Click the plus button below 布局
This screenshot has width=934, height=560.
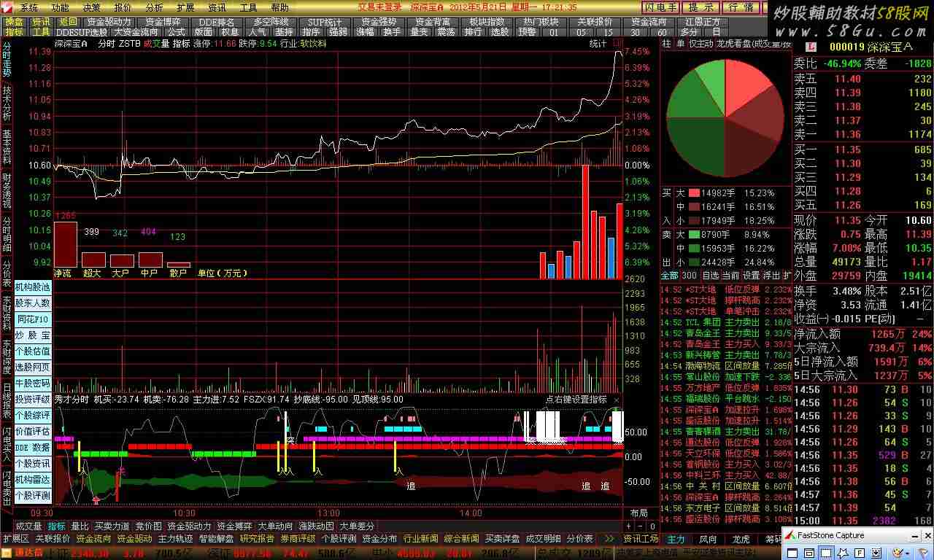click(x=629, y=526)
